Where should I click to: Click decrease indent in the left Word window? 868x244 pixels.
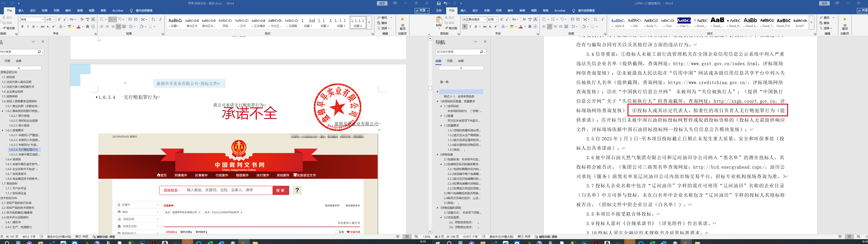(x=130, y=19)
